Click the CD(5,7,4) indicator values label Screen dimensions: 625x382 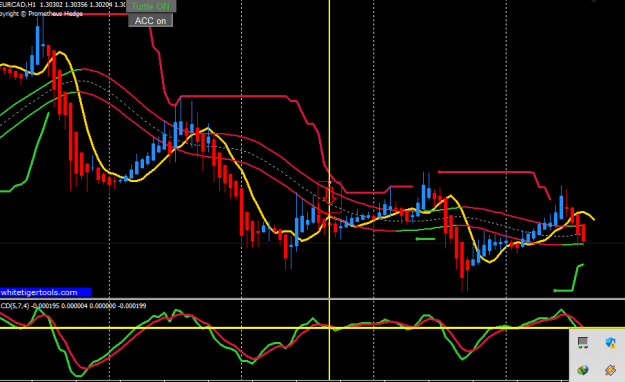click(x=73, y=306)
